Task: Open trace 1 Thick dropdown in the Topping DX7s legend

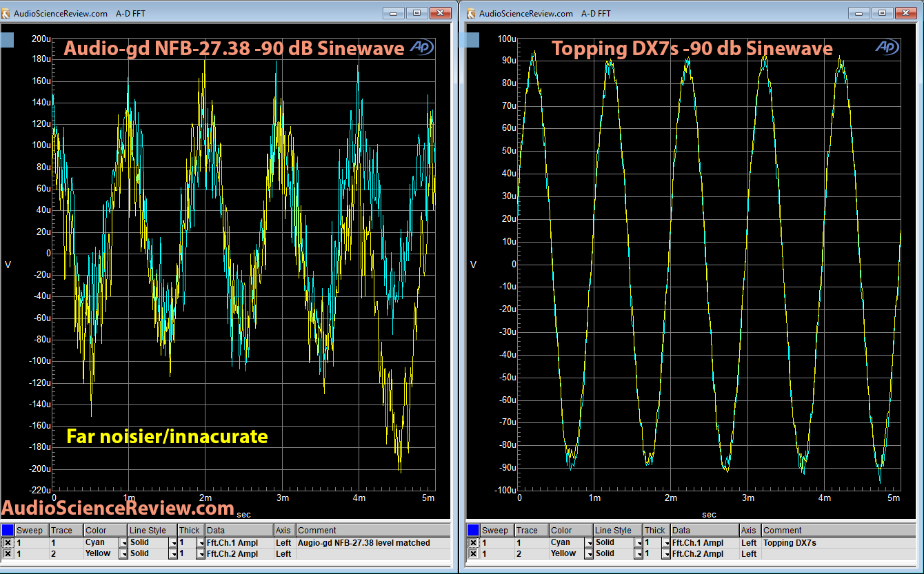Action: tap(666, 543)
